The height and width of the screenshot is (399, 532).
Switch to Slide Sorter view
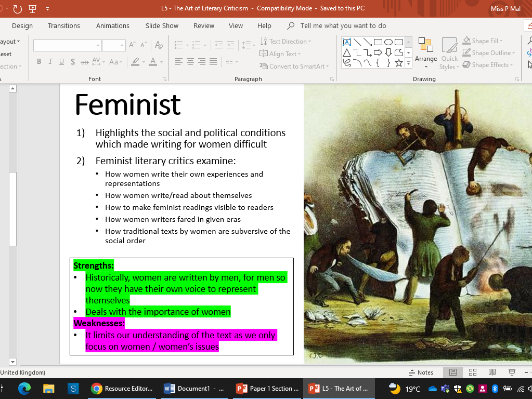tap(472, 373)
